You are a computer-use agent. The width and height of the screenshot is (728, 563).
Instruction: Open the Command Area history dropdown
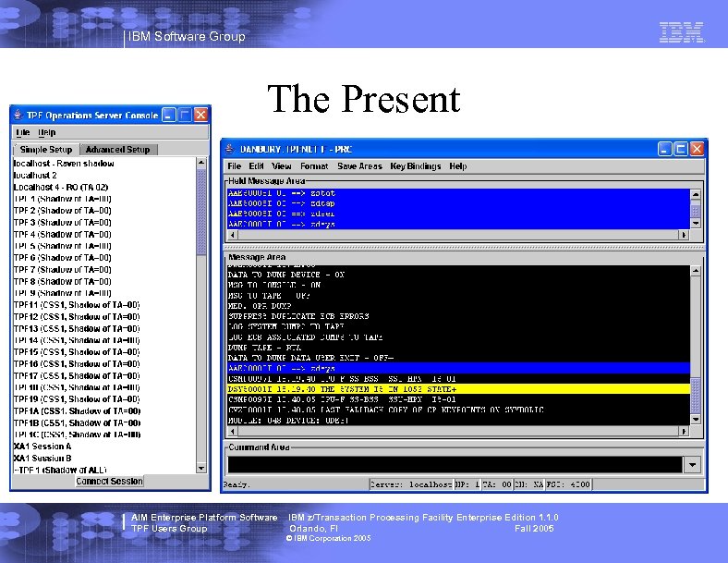[692, 464]
